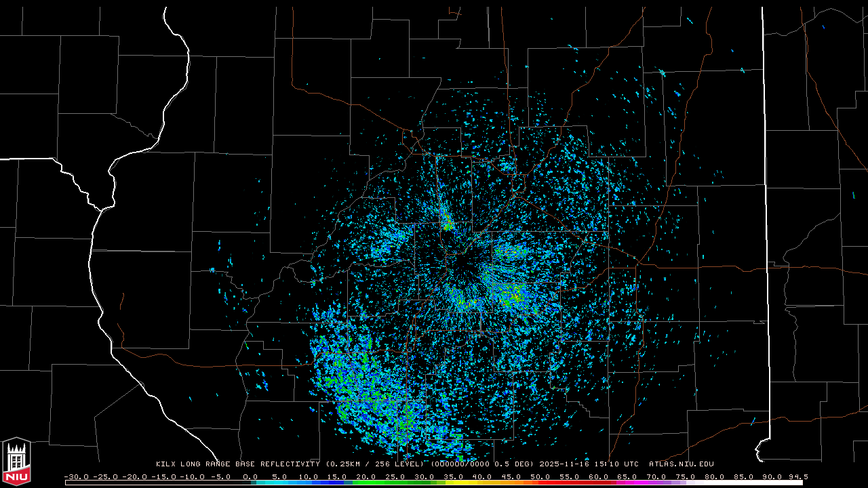Click the -30.0 label on the color scale

pos(76,476)
